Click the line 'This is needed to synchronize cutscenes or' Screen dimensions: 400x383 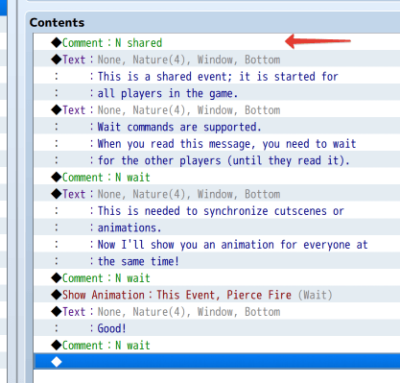tap(217, 211)
